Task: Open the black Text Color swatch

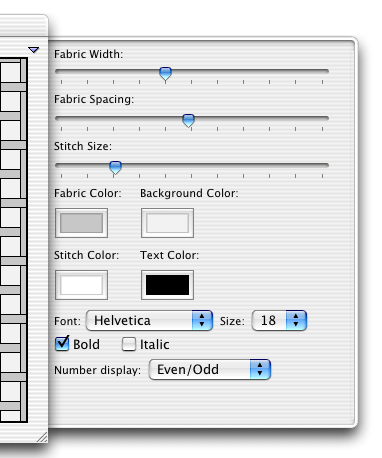Action: [167, 285]
